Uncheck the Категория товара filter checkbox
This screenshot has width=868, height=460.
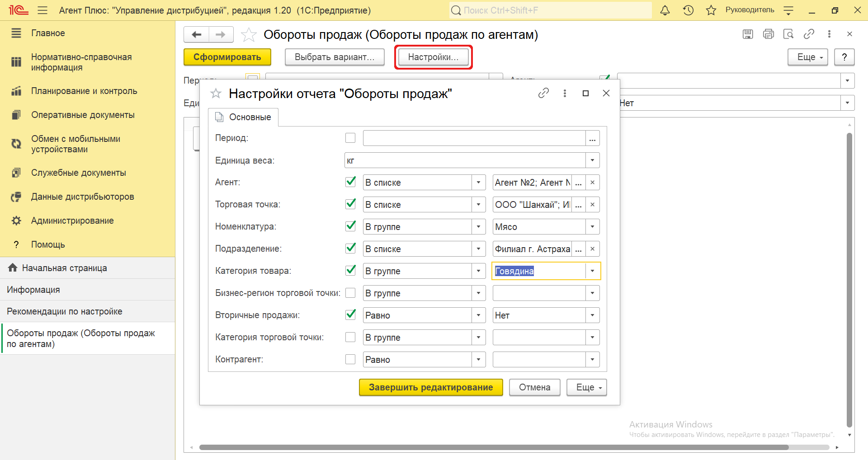click(350, 271)
